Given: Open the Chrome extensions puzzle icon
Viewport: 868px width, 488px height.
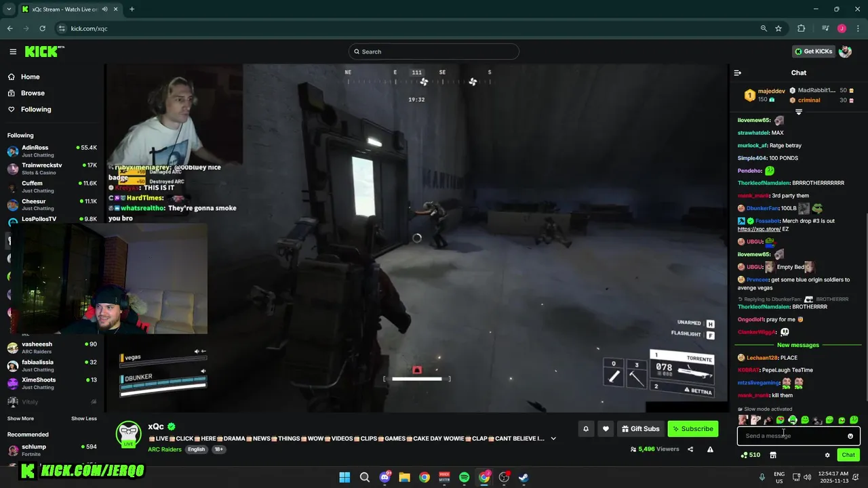Looking at the screenshot, I should pos(802,28).
